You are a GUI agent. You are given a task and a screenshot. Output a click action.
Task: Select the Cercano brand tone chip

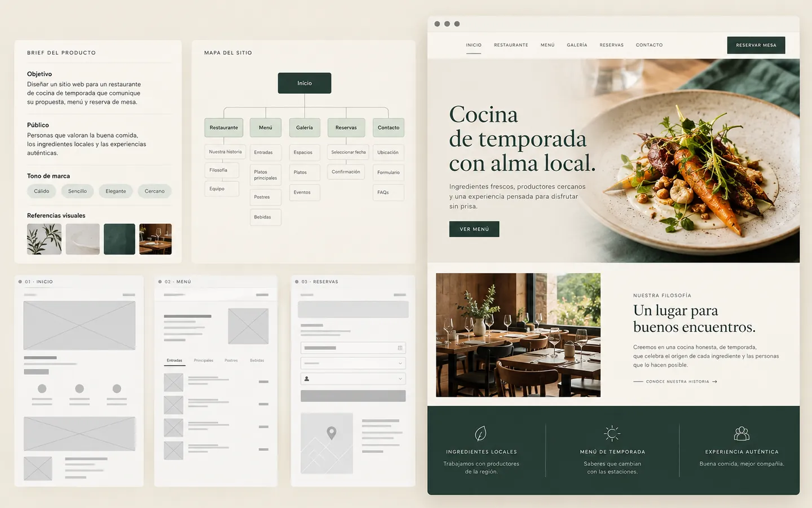coord(155,191)
